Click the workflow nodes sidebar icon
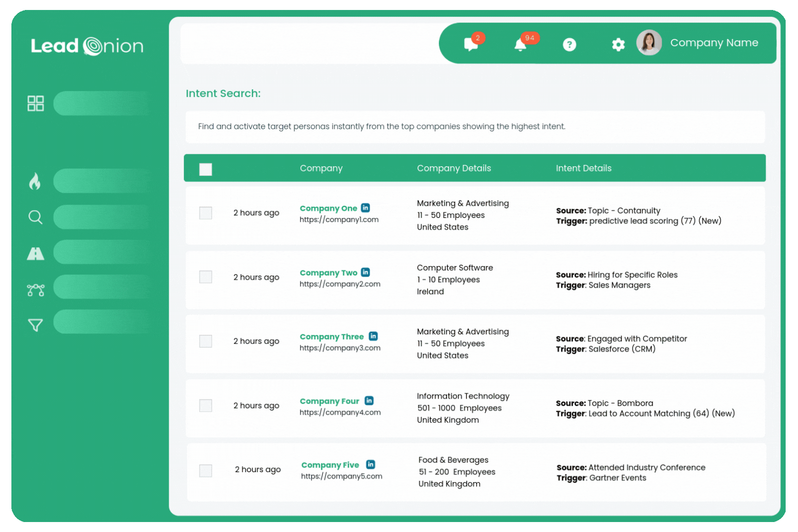The width and height of the screenshot is (798, 532). coord(36,290)
